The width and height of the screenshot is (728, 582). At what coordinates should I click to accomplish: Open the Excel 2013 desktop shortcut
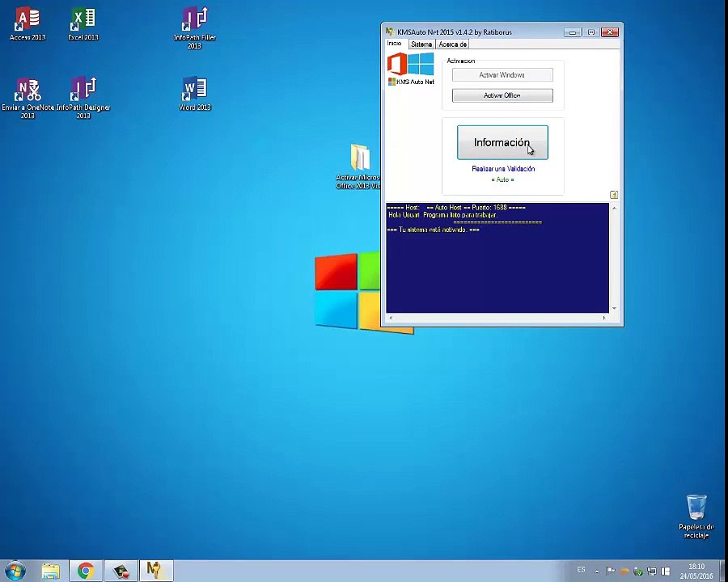(x=83, y=24)
